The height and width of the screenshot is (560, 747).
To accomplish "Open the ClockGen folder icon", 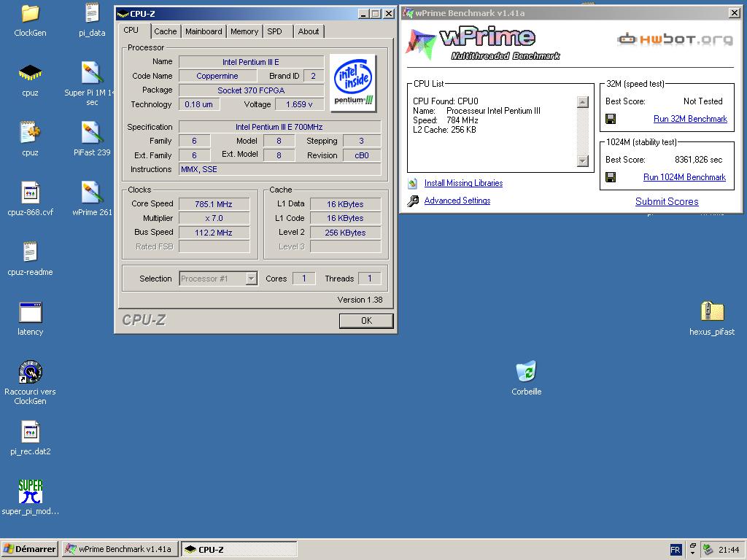I will [30, 14].
